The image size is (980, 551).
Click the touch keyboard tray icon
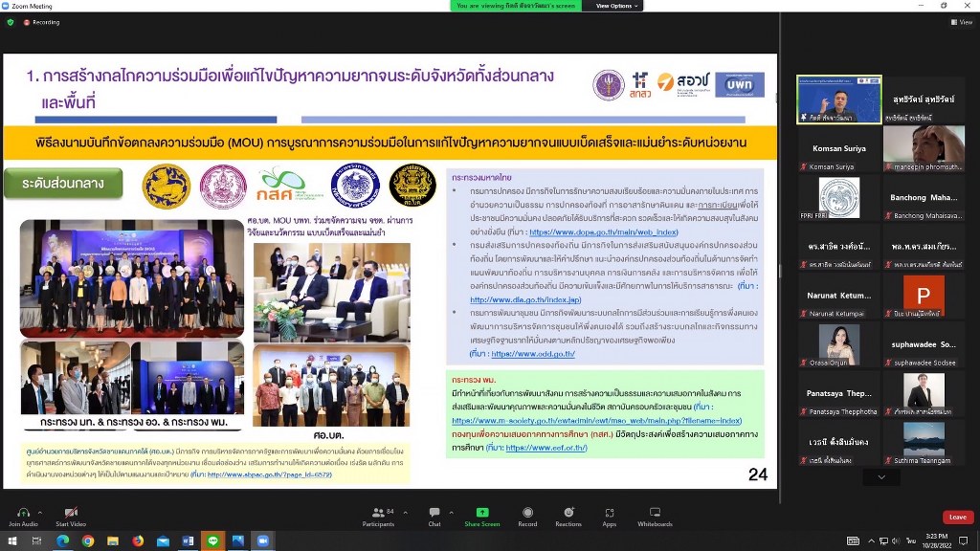pos(853,541)
